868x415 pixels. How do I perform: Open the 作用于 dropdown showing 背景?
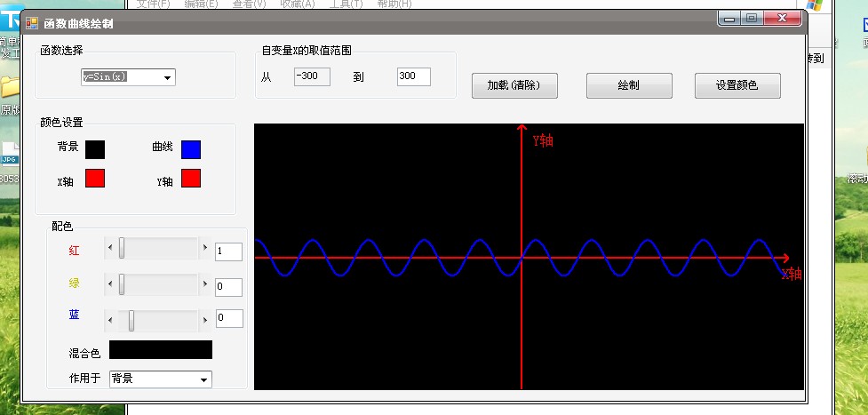(x=161, y=379)
